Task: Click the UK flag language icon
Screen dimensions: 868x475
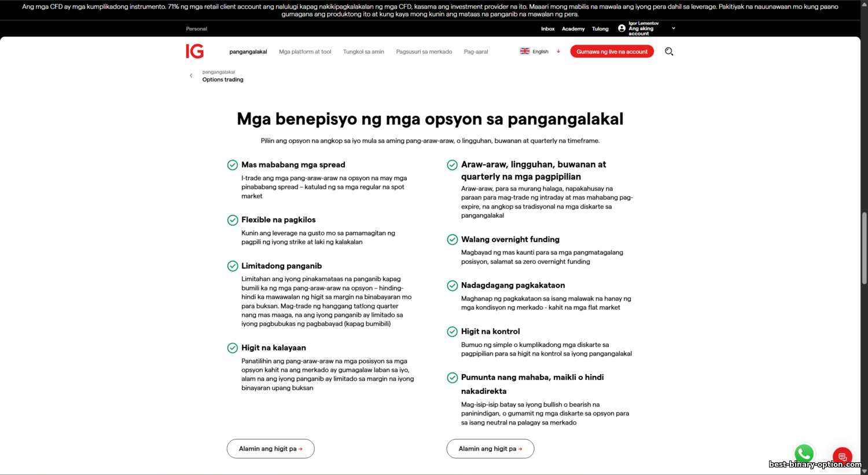Action: coord(525,52)
